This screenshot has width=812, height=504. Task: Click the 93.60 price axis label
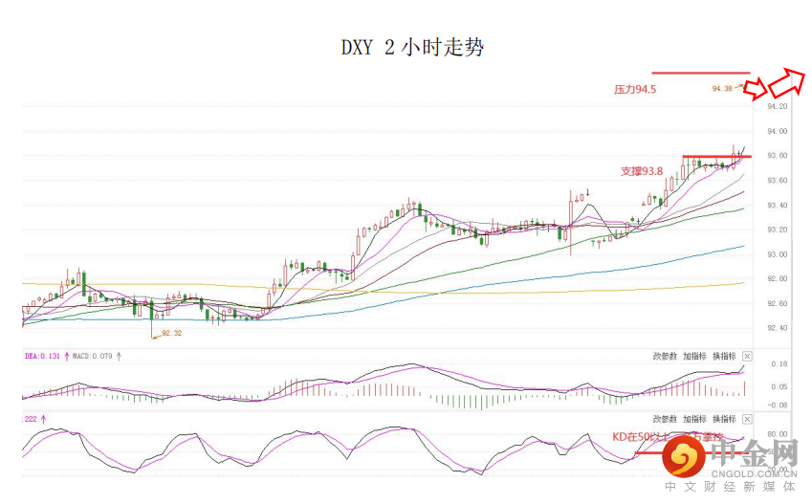click(777, 180)
